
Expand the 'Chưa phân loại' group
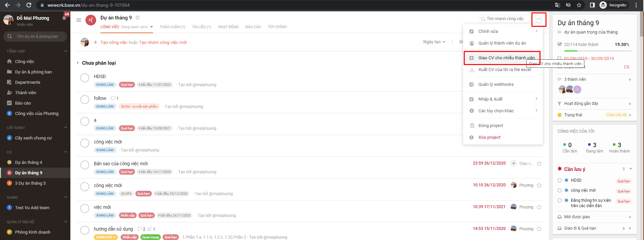[78, 63]
